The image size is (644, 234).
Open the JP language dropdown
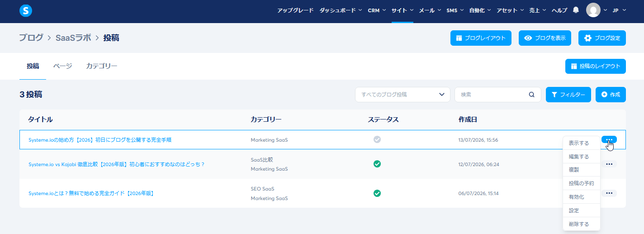[x=619, y=10]
